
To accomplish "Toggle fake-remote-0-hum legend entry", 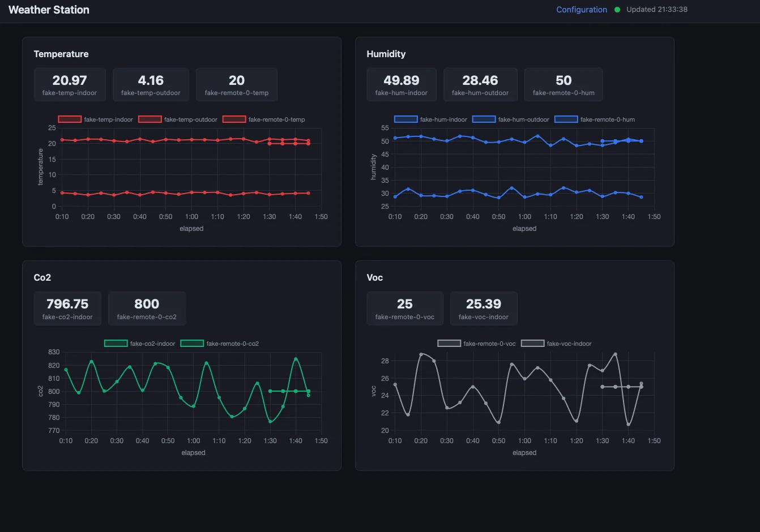I will (x=595, y=119).
